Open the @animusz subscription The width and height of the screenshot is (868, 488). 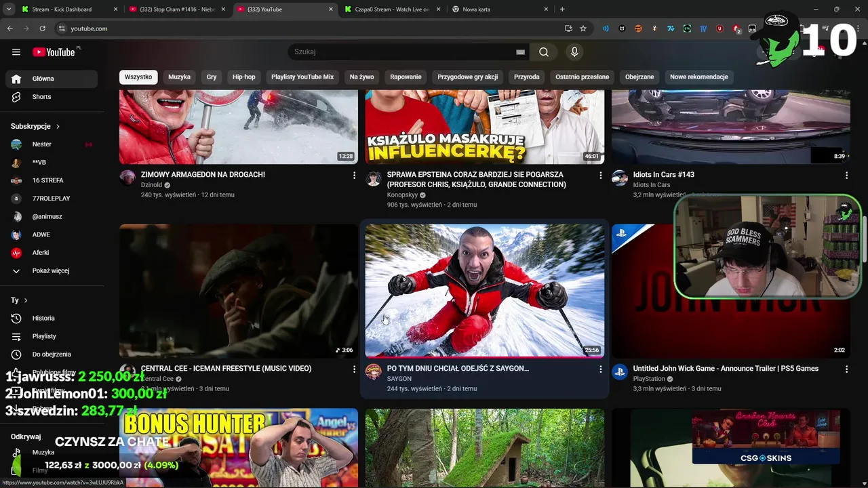[x=52, y=217]
